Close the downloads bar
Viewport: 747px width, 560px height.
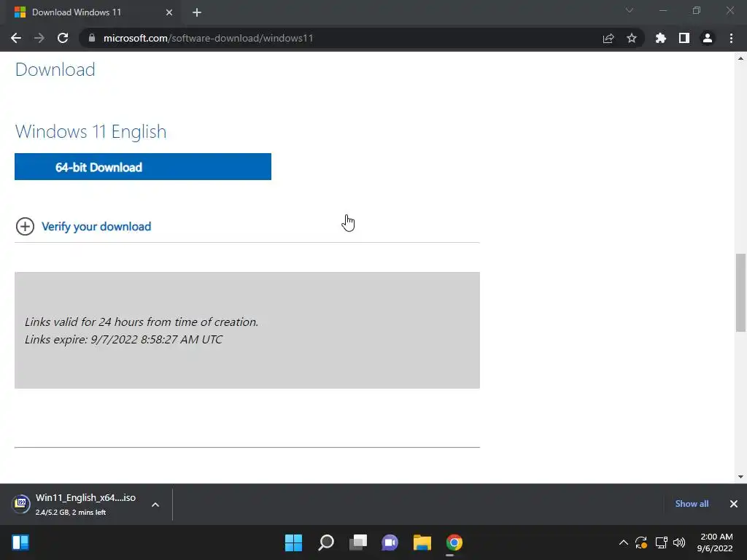pos(734,504)
